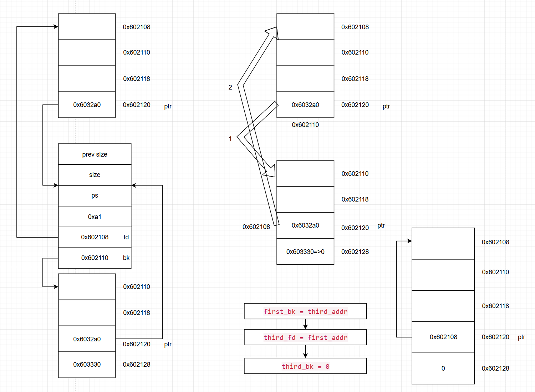The width and height of the screenshot is (535, 392).
Task: Select the 0x602108 cell labeled fd
Action: (95, 237)
